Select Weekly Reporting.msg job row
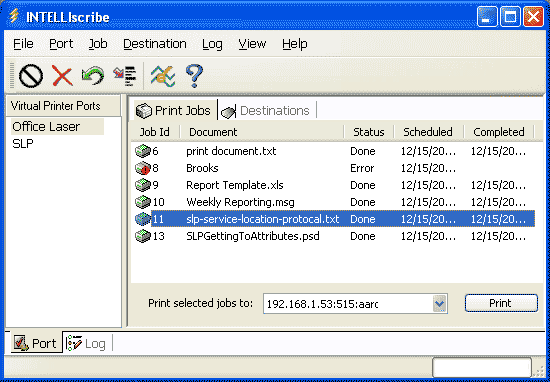This screenshot has width=550, height=382. coord(335,202)
